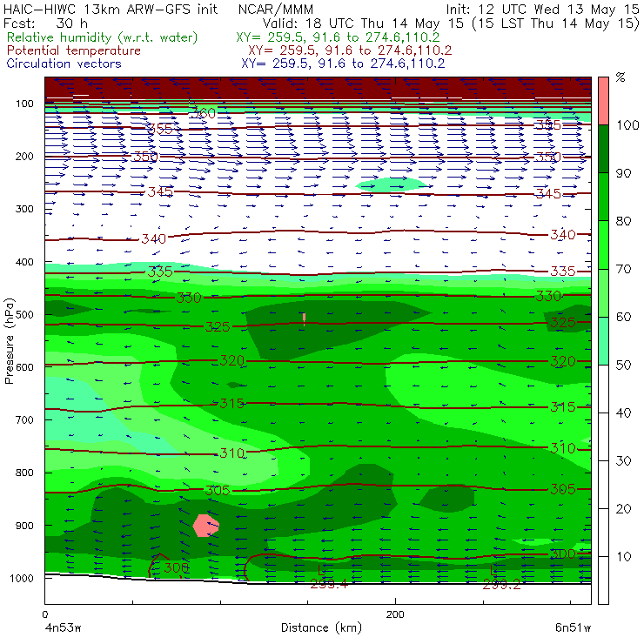Click the blue 'Circulation vectors' legend label
This screenshot has height=644, width=644.
pyautogui.click(x=64, y=64)
